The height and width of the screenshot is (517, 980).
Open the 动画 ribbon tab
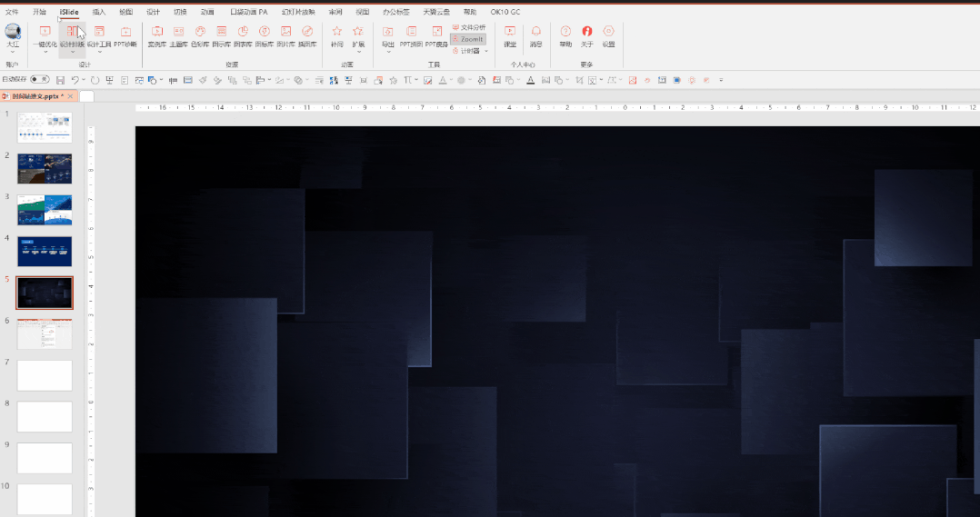click(207, 12)
